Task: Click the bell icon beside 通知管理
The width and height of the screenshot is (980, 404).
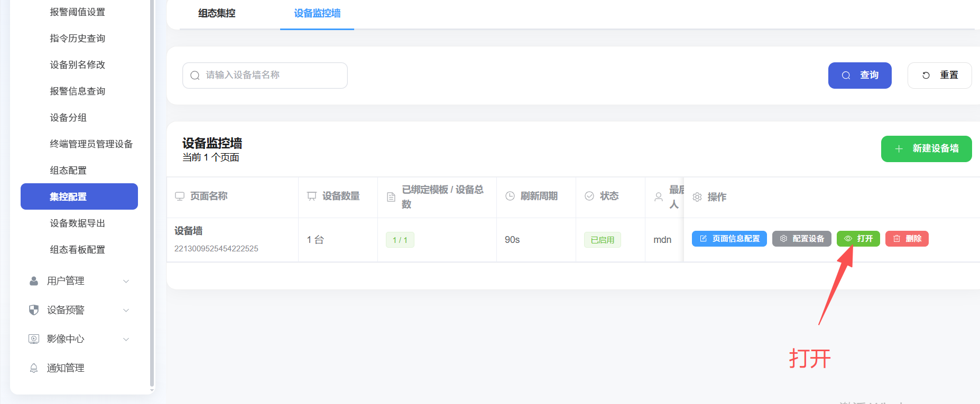Action: (34, 368)
